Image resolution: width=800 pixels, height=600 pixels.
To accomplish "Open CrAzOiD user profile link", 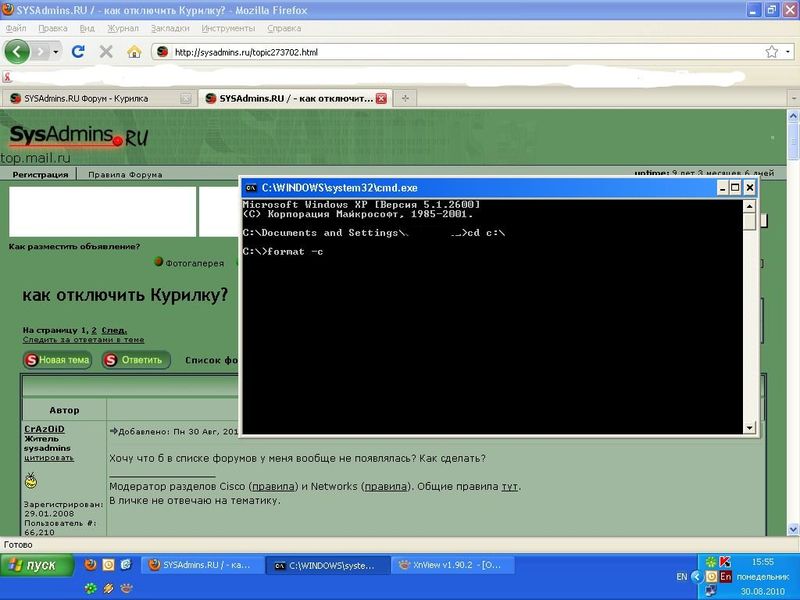I will coord(44,429).
